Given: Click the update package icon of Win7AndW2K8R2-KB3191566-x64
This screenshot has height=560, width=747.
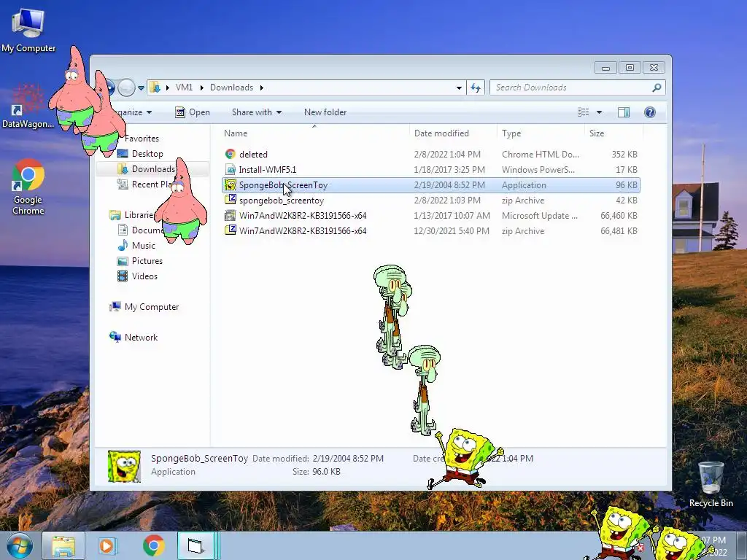Looking at the screenshot, I should [x=230, y=215].
